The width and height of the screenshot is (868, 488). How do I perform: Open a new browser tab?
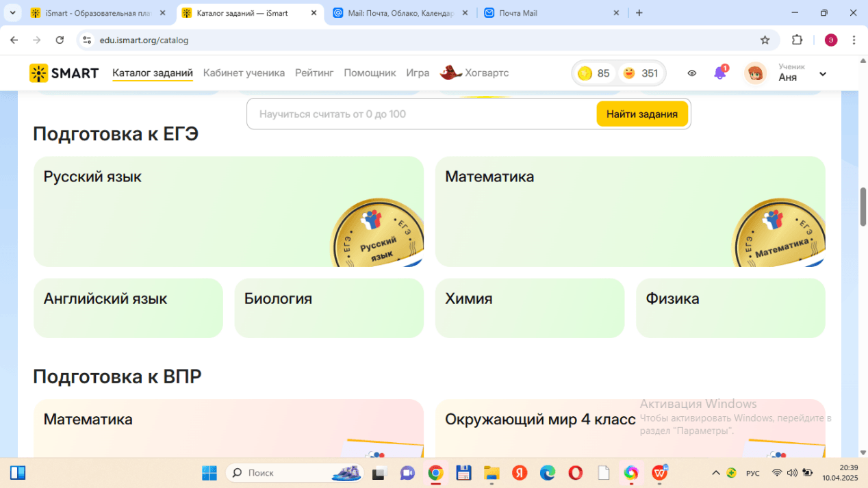639,13
